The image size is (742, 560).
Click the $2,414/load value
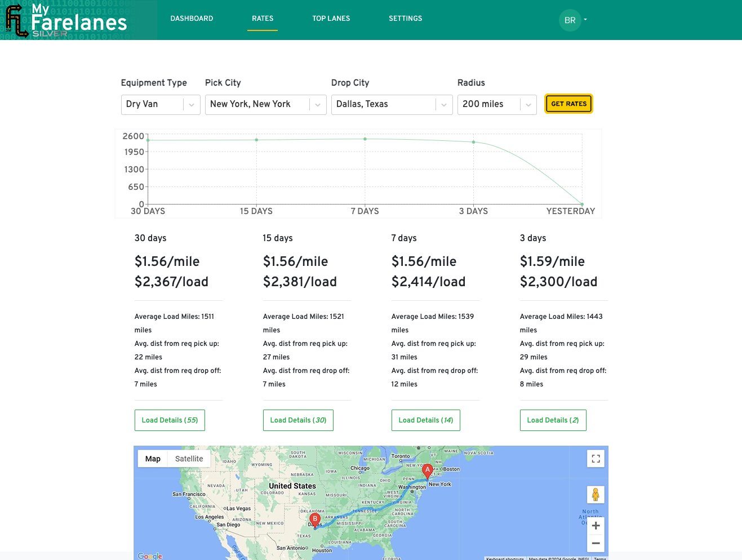click(428, 282)
